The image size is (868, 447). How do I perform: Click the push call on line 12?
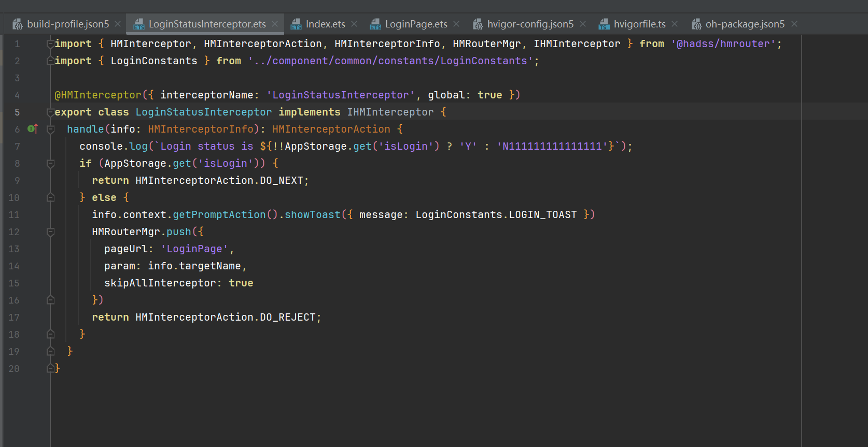[179, 232]
